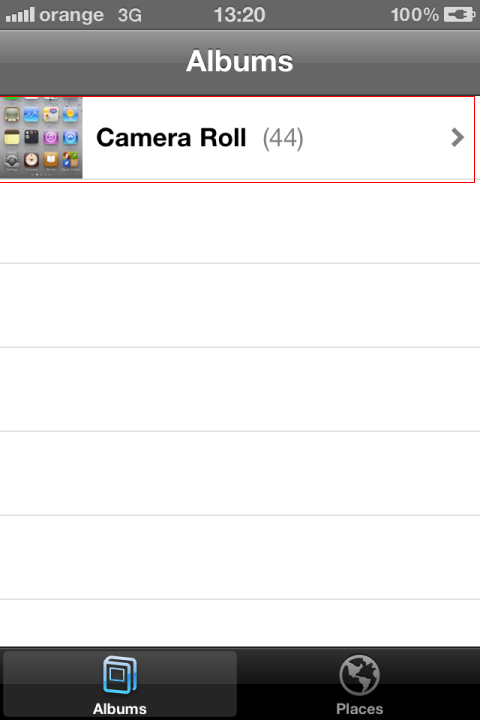Viewport: 480px width, 720px height.
Task: Select the Albums tab label
Action: 120,709
